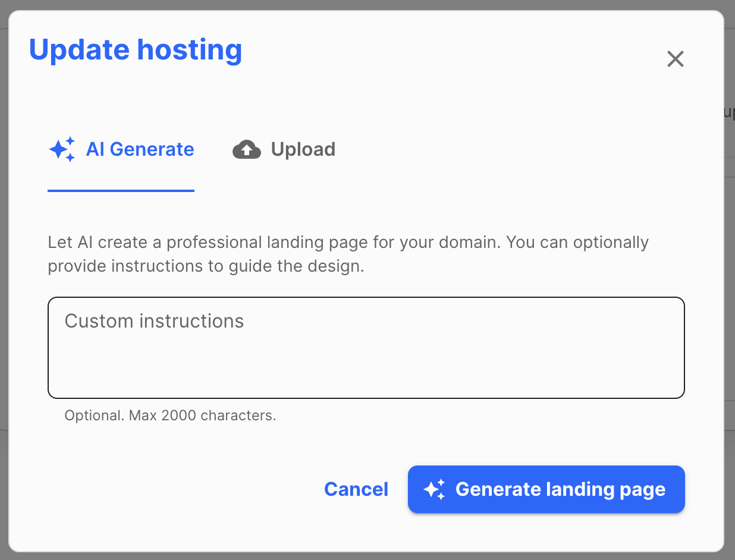Click the "Upload" text label
Image resolution: width=735 pixels, height=560 pixels.
(x=303, y=149)
